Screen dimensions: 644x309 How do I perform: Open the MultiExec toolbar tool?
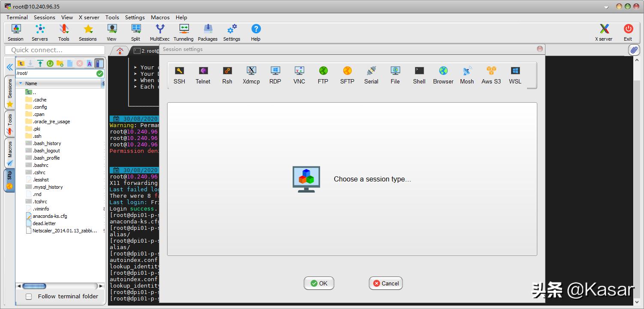160,33
